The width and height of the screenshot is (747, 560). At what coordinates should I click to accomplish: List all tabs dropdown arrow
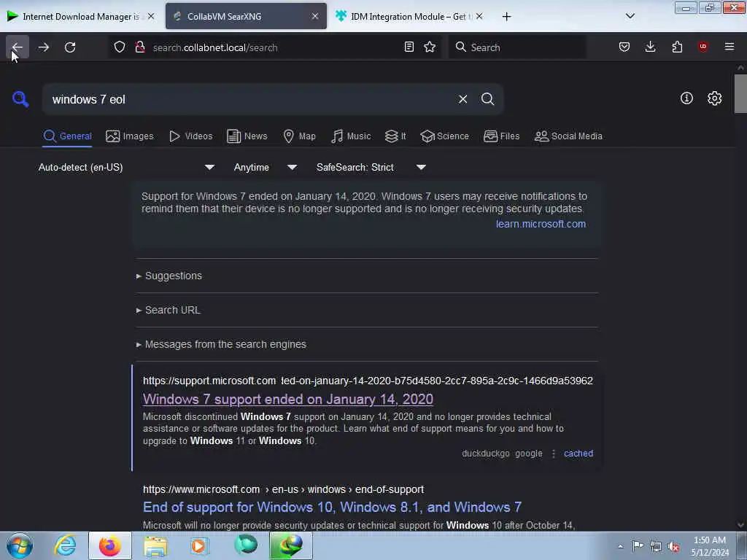tap(630, 17)
